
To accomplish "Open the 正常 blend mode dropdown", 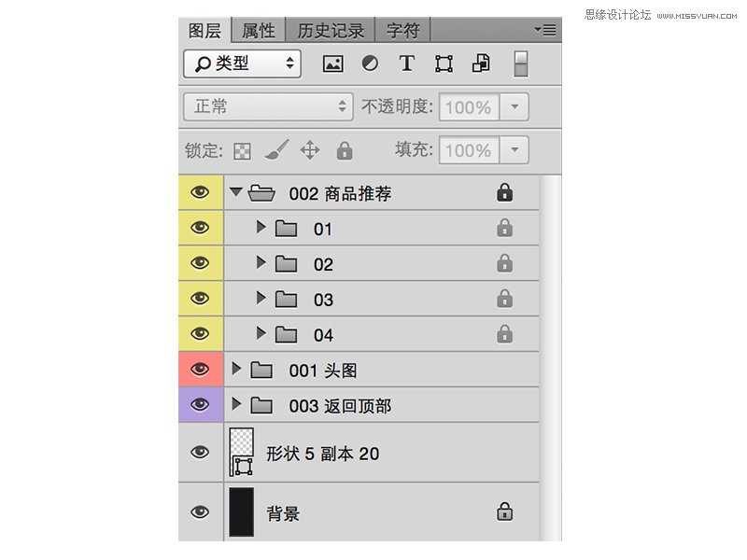I will tap(268, 106).
